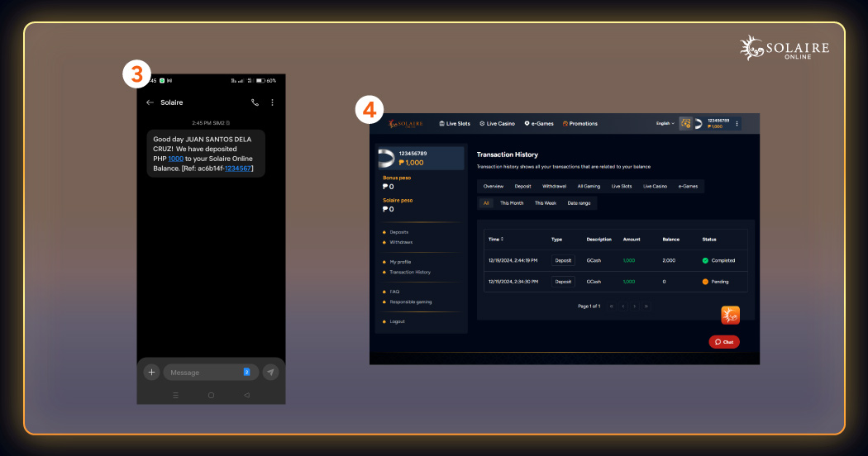Open FAQ in the sidebar

click(x=394, y=292)
